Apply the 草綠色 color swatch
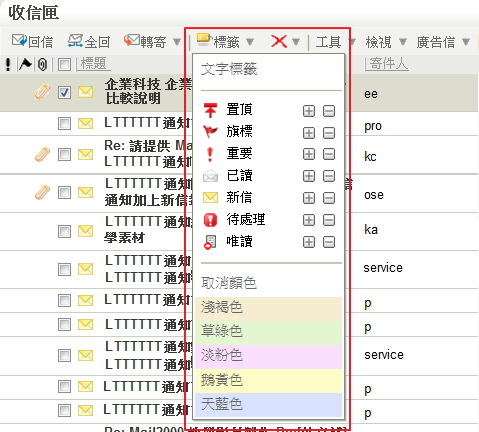 coord(269,333)
